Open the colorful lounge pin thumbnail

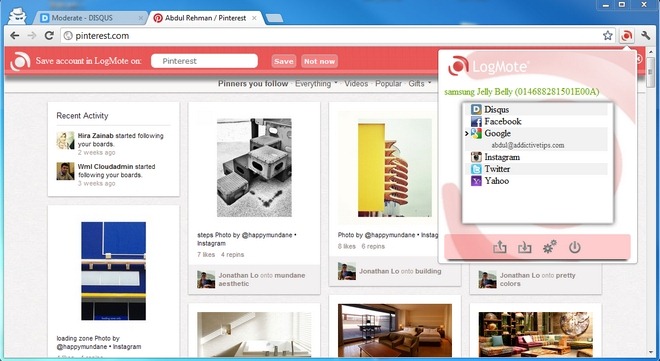point(535,335)
